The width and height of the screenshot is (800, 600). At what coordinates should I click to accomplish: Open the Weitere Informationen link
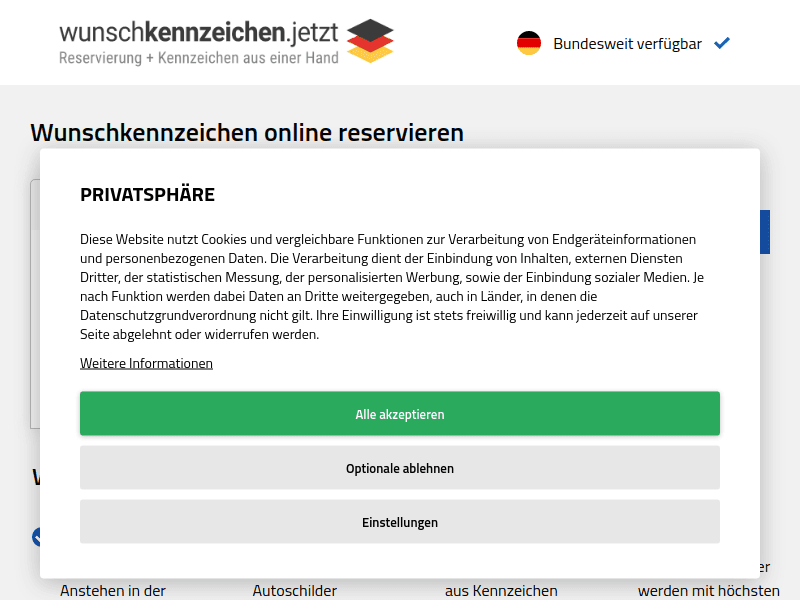[146, 362]
